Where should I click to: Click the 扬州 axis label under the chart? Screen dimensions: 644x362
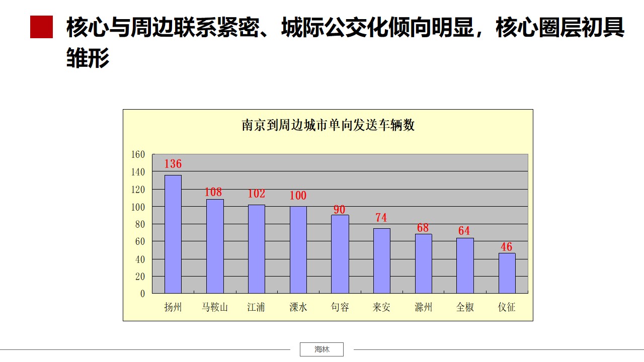click(x=173, y=307)
